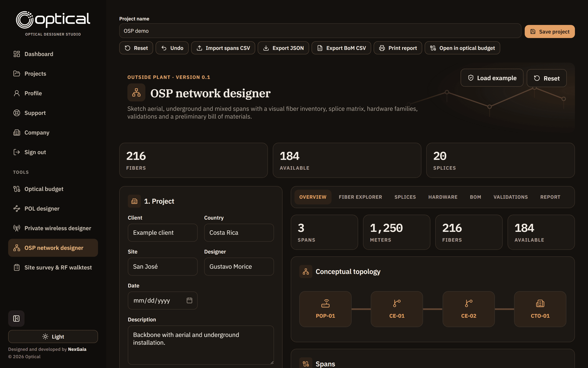Edit the Description text area

[201, 345]
